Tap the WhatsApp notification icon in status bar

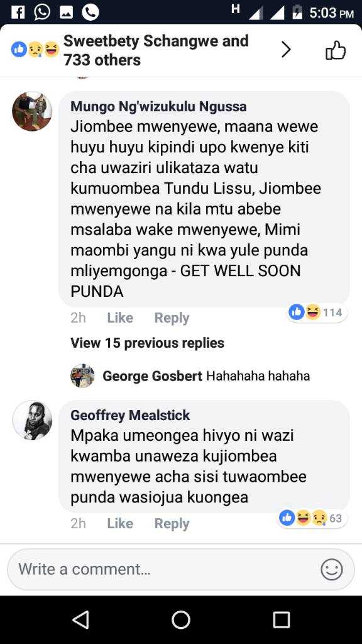point(42,12)
